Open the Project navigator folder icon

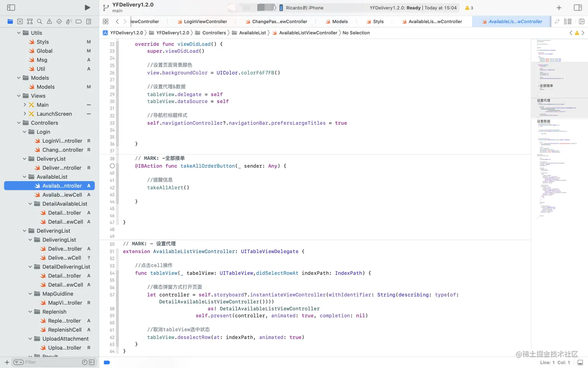[x=10, y=21]
